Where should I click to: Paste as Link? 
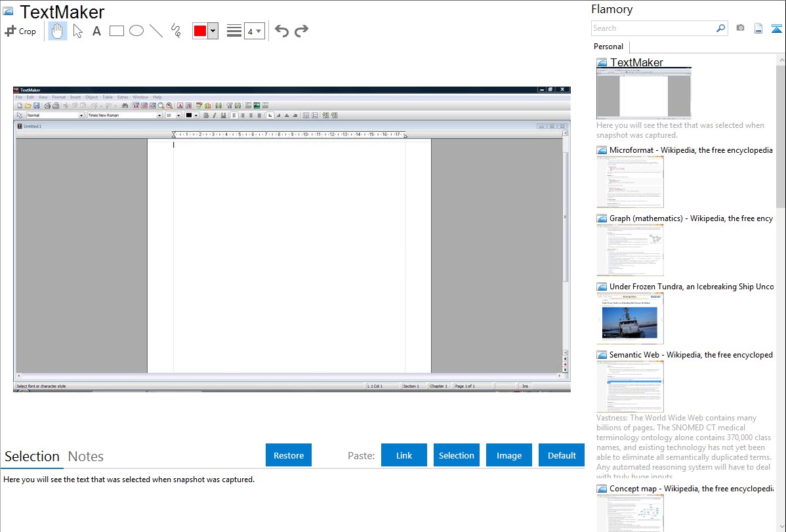click(404, 455)
